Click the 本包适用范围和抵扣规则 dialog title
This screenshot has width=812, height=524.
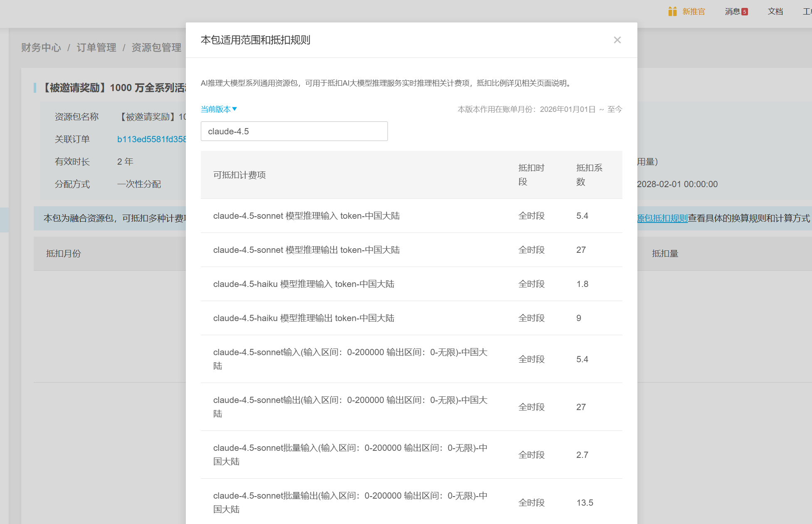tap(256, 40)
